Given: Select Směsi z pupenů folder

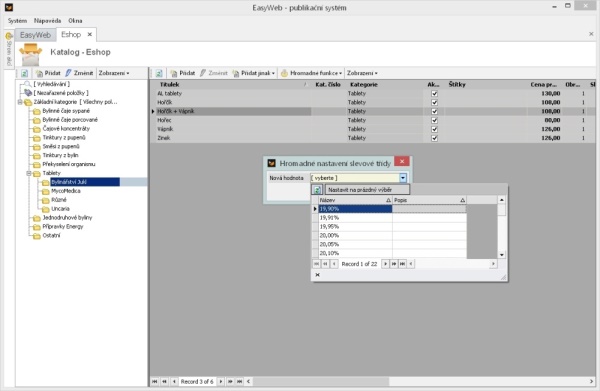Looking at the screenshot, I should (61, 146).
